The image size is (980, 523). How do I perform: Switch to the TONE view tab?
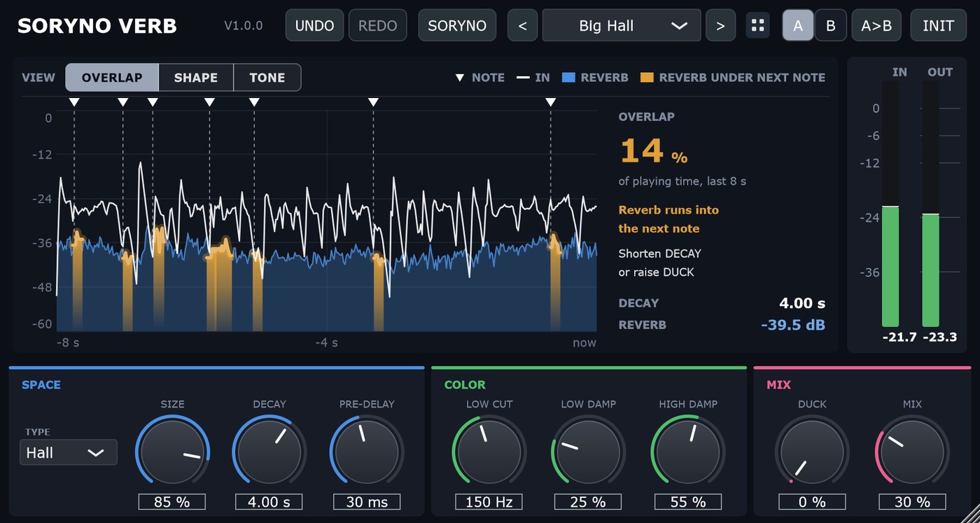pos(267,78)
